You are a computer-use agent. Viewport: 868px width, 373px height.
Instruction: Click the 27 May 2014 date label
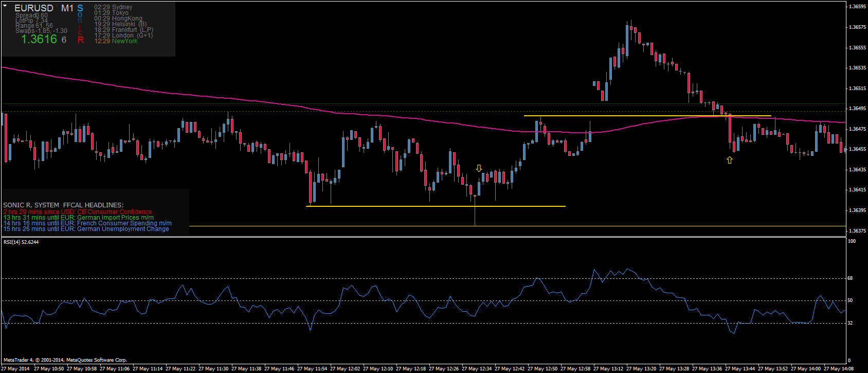[15, 369]
